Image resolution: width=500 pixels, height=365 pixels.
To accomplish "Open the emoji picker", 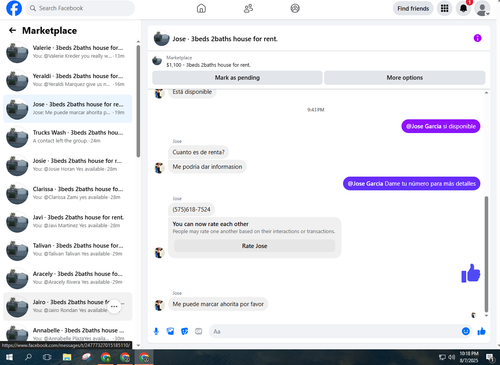I will 466,331.
